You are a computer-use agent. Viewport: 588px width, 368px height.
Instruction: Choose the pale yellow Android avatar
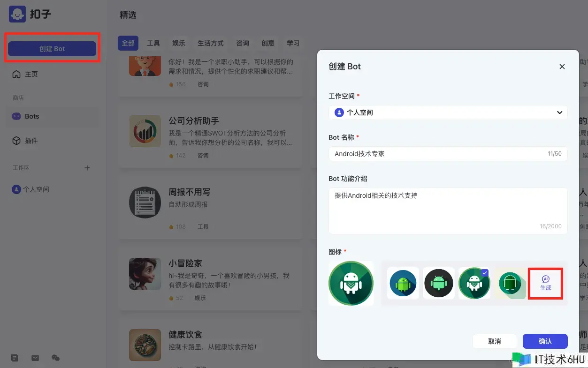(x=510, y=283)
